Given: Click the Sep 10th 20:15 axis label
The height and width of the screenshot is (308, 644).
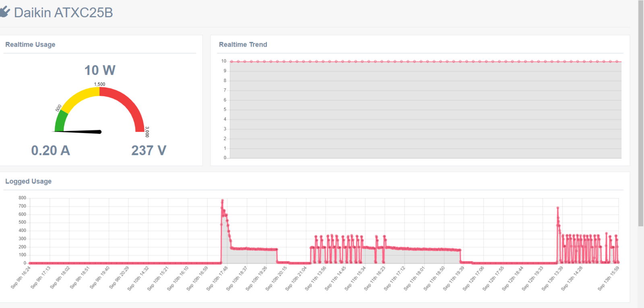Looking at the screenshot, I should point(276,278).
